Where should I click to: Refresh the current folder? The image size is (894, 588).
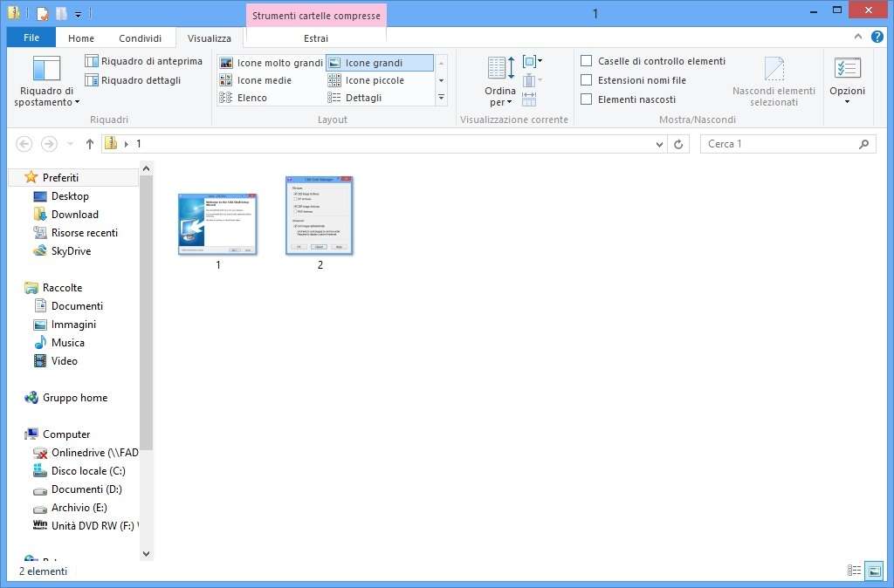click(679, 143)
